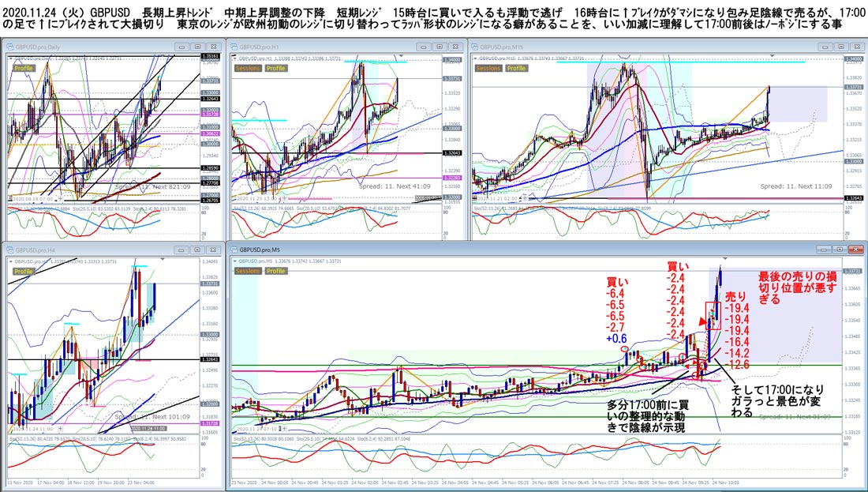Close the GBPUSD.pro,H4 chart window
Image resolution: width=868 pixels, height=492 pixels.
pyautogui.click(x=212, y=250)
